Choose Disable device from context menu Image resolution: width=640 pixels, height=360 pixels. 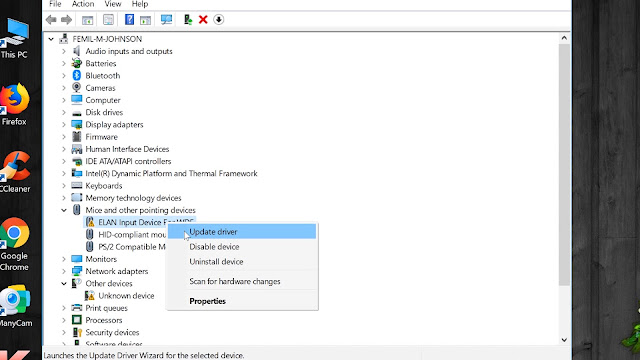point(242,247)
